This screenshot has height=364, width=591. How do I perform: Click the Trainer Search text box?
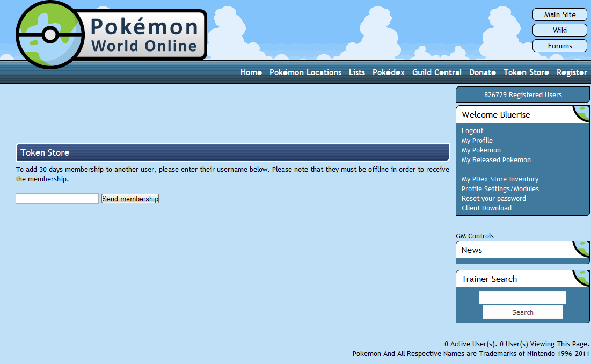point(522,297)
